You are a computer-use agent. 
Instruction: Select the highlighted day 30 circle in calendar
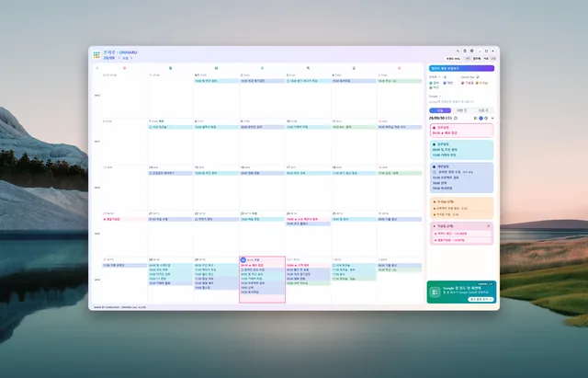243,259
